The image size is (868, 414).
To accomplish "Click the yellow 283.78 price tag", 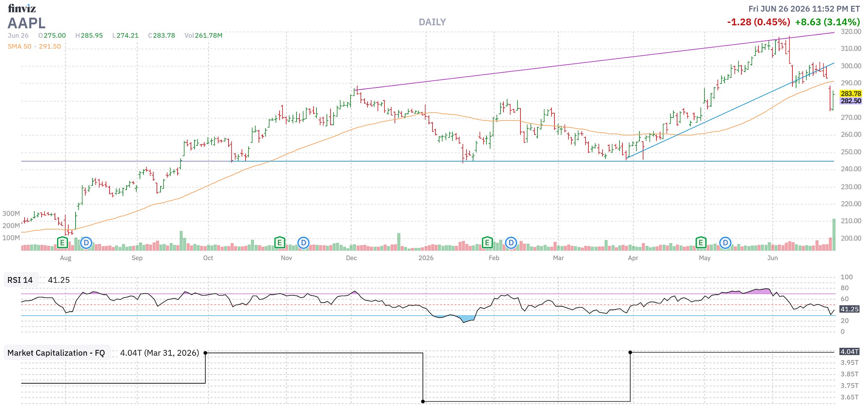I will coord(851,94).
